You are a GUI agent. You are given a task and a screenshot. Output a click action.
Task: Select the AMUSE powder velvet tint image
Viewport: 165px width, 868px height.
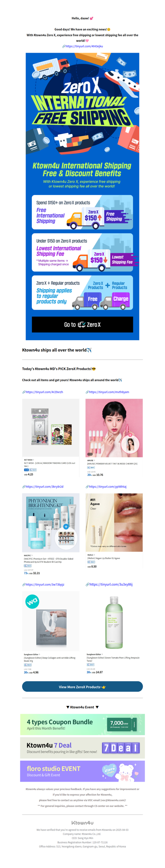pyautogui.click(x=114, y=427)
